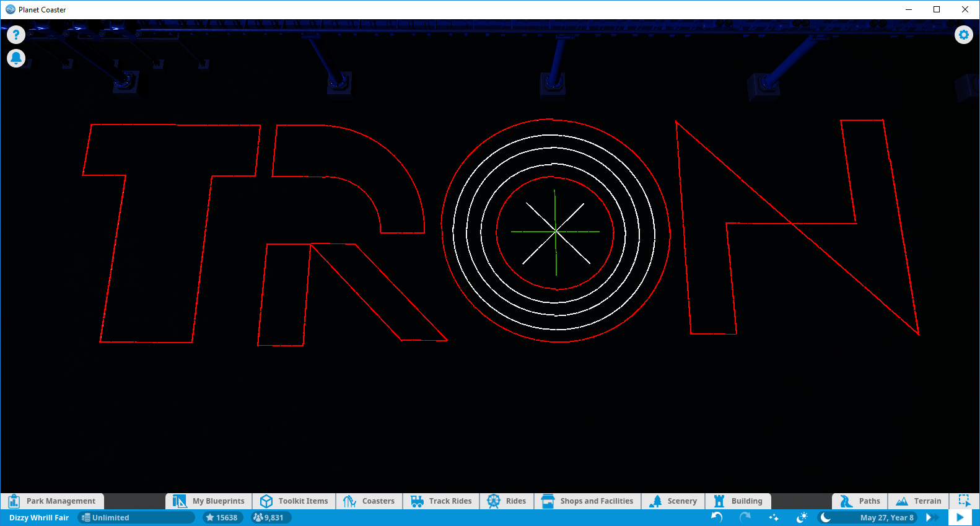Open the Scenery tab
980x526 pixels.
[673, 501]
